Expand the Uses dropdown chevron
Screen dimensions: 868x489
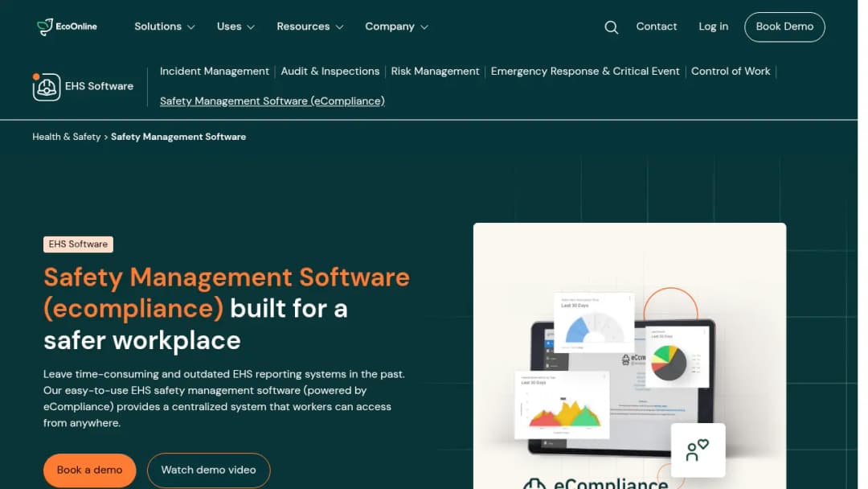[251, 27]
